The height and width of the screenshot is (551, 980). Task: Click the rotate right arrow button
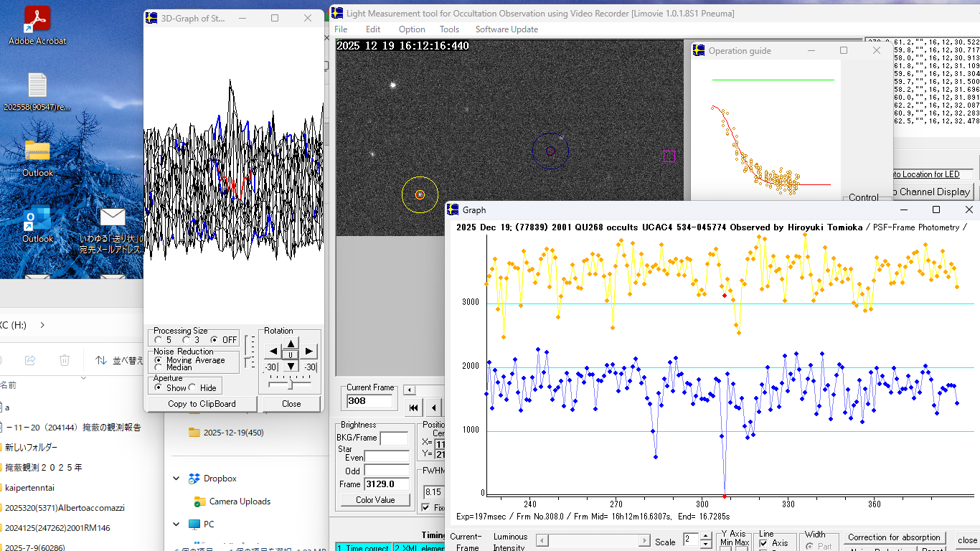click(308, 351)
